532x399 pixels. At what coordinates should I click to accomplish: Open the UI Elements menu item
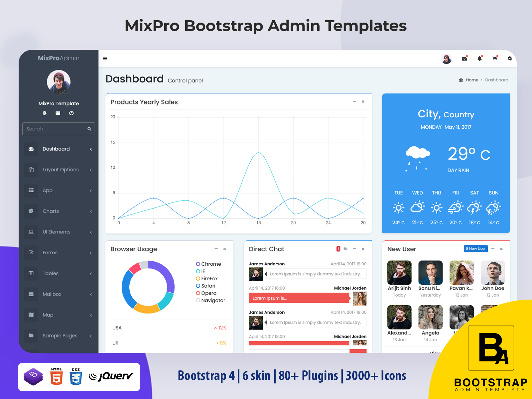pos(59,232)
